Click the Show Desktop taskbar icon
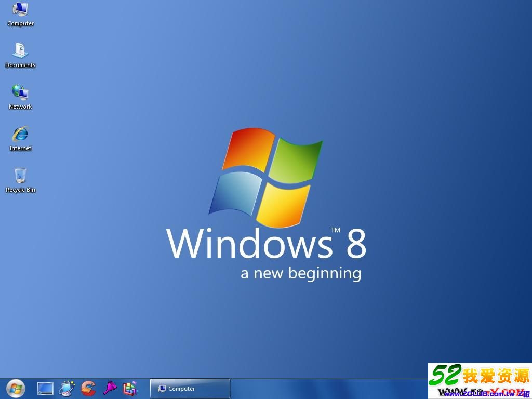This screenshot has width=532, height=399. (45, 389)
